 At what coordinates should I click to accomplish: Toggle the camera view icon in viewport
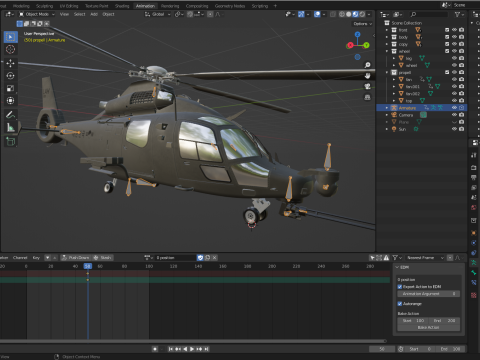coord(367,86)
